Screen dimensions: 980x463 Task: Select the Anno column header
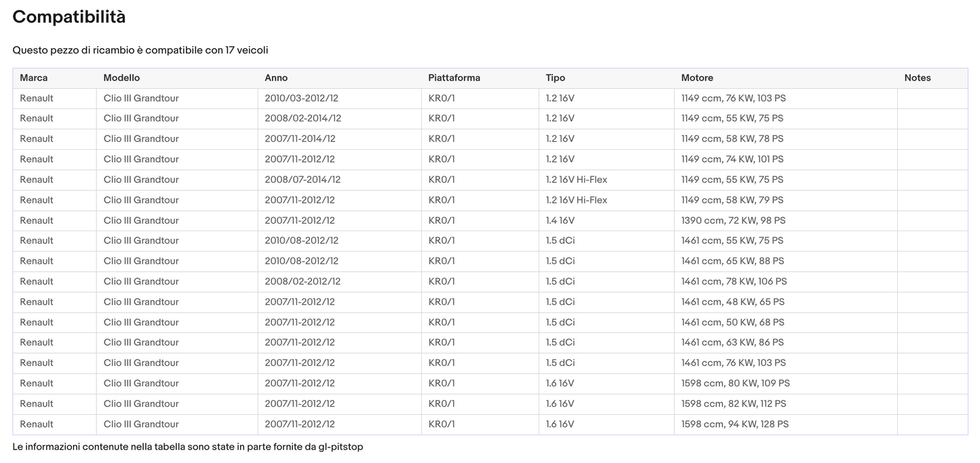[276, 78]
